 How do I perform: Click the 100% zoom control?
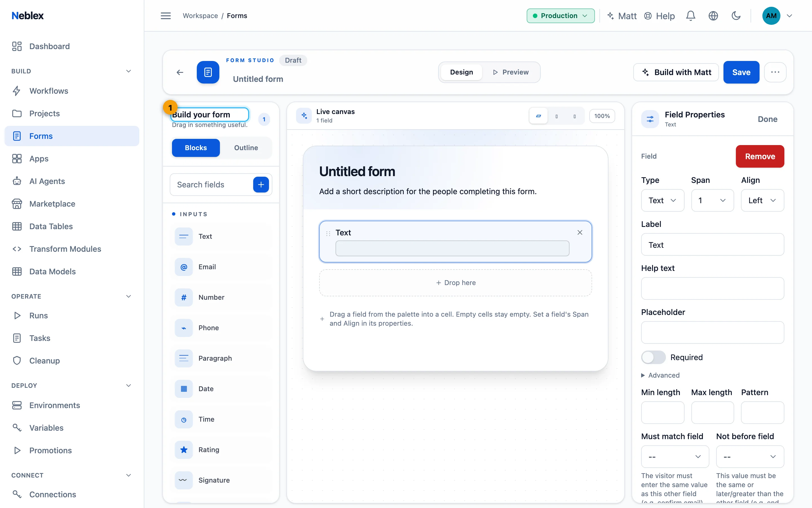[x=602, y=116]
